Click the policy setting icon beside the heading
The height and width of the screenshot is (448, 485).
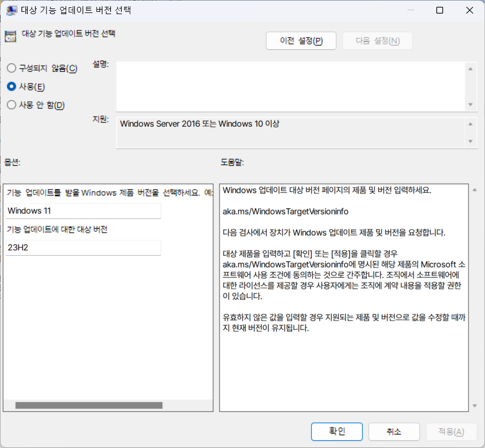[11, 36]
